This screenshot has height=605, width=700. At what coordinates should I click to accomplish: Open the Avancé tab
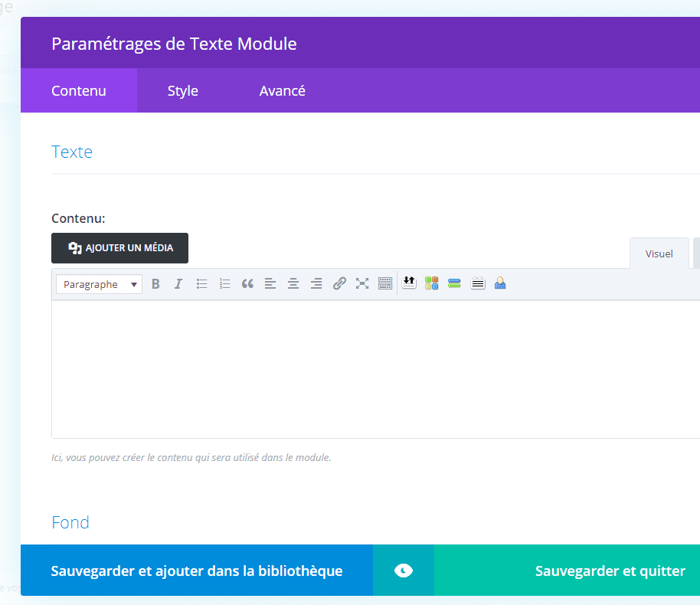click(282, 90)
